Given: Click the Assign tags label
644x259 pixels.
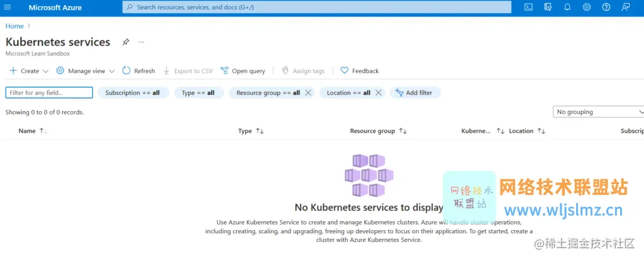Looking at the screenshot, I should (x=308, y=71).
